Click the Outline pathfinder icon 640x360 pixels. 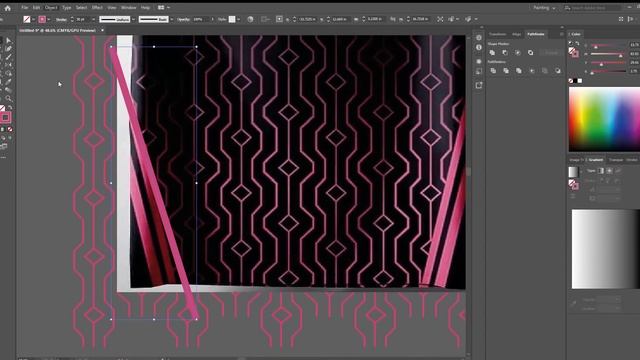(x=544, y=71)
